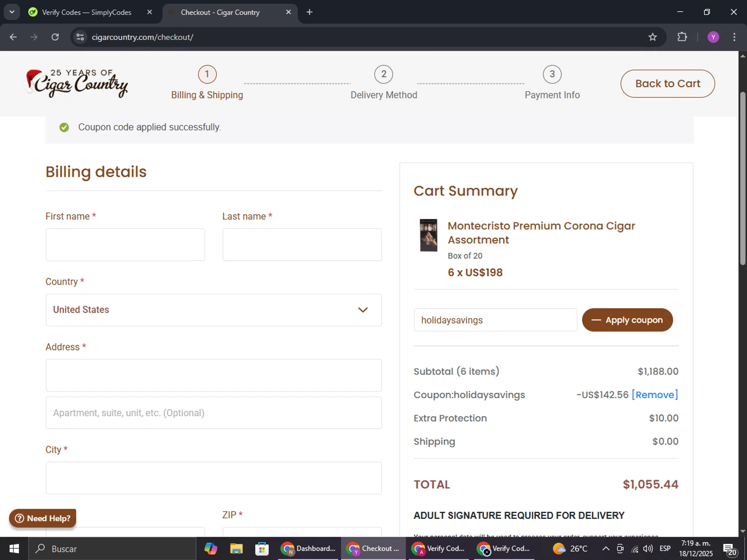Open the clock and calendar 7:19 a. m.
The height and width of the screenshot is (560, 747).
[696, 549]
